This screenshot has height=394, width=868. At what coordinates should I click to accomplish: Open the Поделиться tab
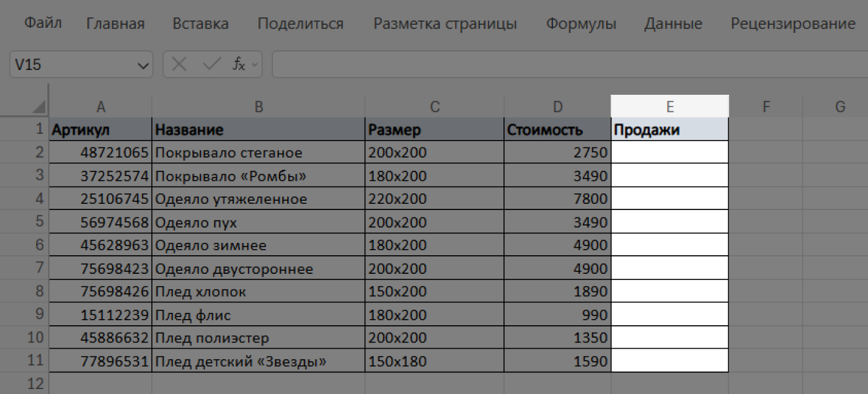[300, 22]
